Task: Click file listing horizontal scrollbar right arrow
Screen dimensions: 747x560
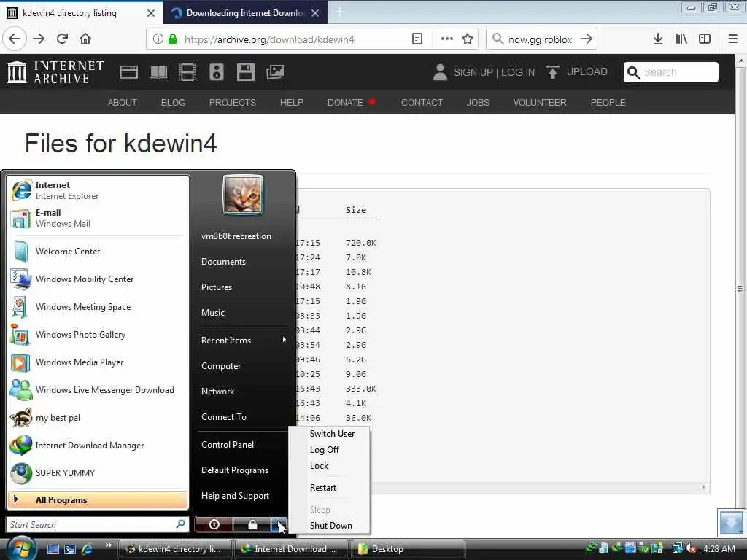Action: (704, 487)
